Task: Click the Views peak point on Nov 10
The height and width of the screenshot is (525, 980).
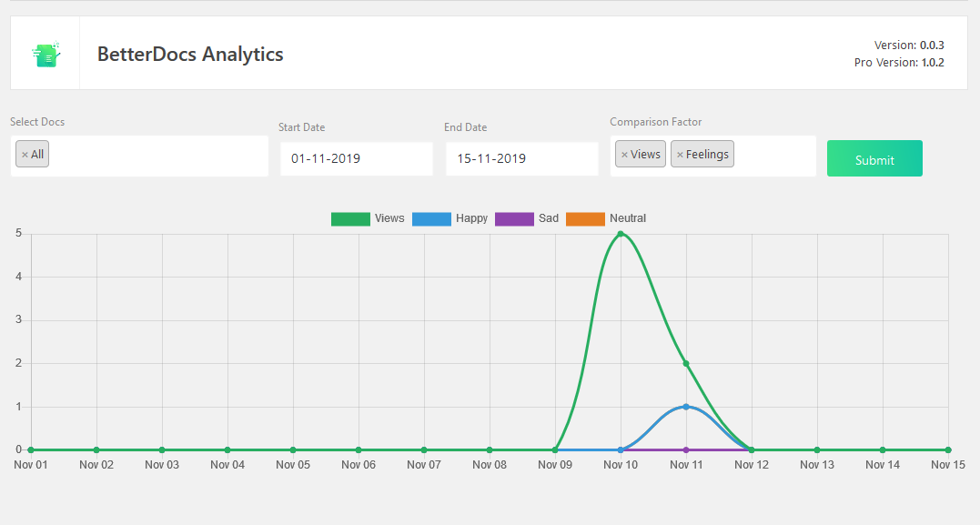Action: pyautogui.click(x=621, y=234)
